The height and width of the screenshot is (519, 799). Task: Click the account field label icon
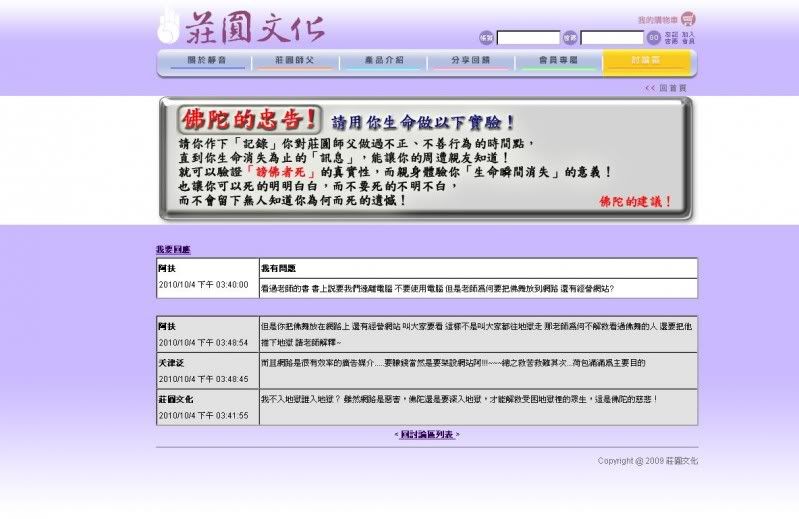point(486,38)
